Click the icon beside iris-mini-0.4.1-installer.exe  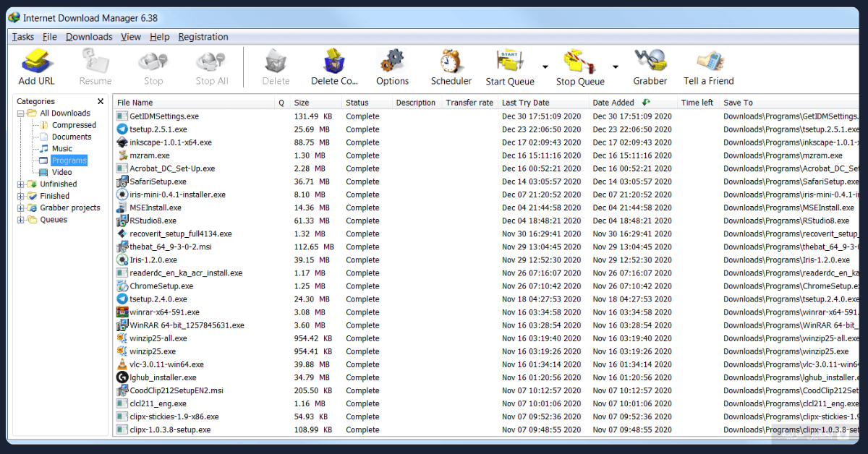pyautogui.click(x=122, y=194)
